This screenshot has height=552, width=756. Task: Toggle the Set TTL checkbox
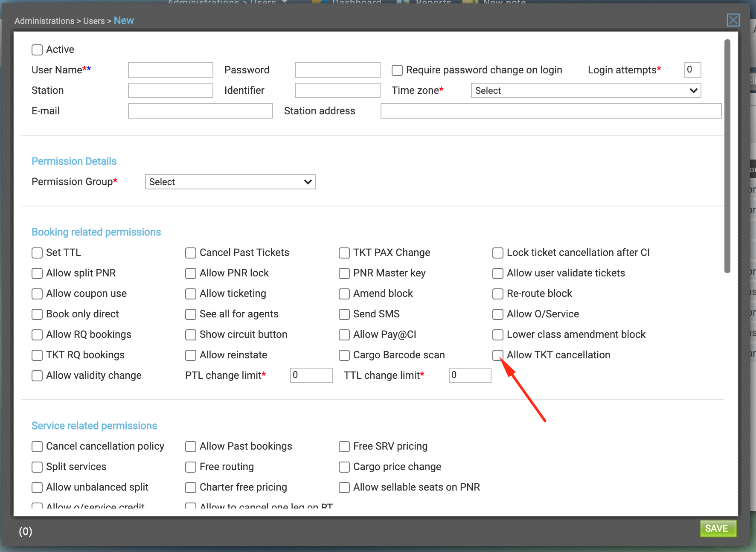(x=37, y=253)
